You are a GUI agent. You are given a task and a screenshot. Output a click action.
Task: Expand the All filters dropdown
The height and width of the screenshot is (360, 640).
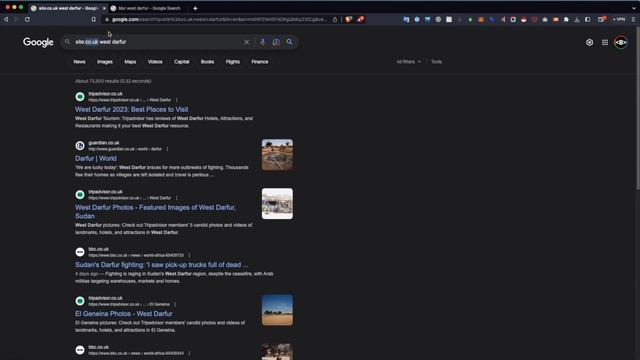[x=408, y=62]
